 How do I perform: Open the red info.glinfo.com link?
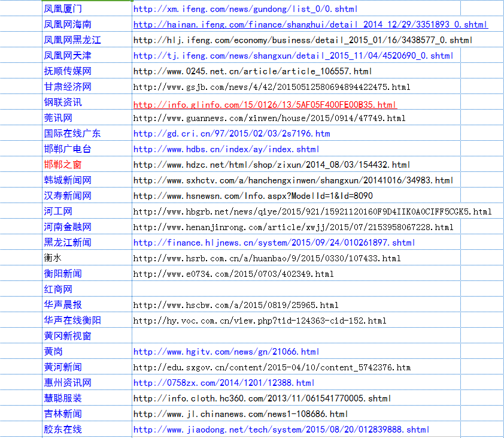tap(265, 105)
